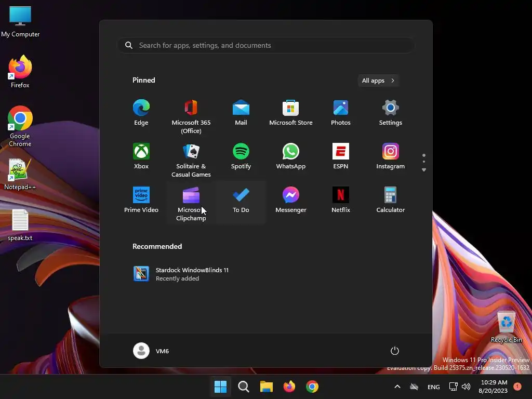Image resolution: width=532 pixels, height=399 pixels.
Task: Open the network icon in system tray
Action: [x=453, y=387]
